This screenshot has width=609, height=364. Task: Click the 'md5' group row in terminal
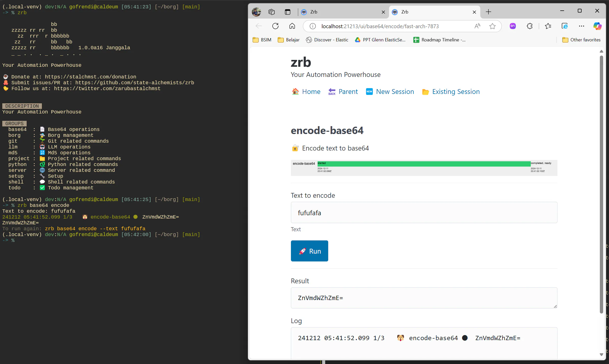pyautogui.click(x=49, y=153)
